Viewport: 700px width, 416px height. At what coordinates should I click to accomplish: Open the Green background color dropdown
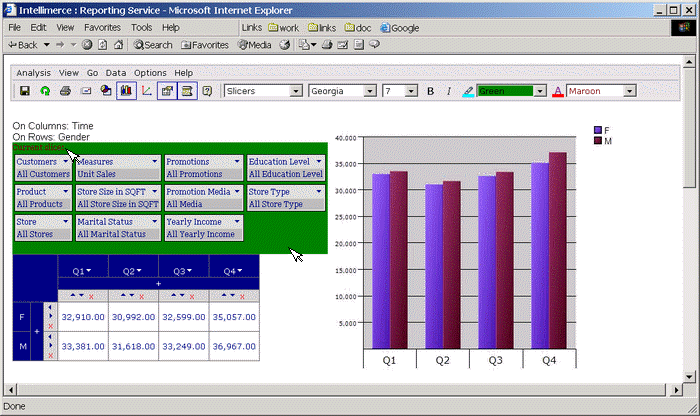pos(540,91)
